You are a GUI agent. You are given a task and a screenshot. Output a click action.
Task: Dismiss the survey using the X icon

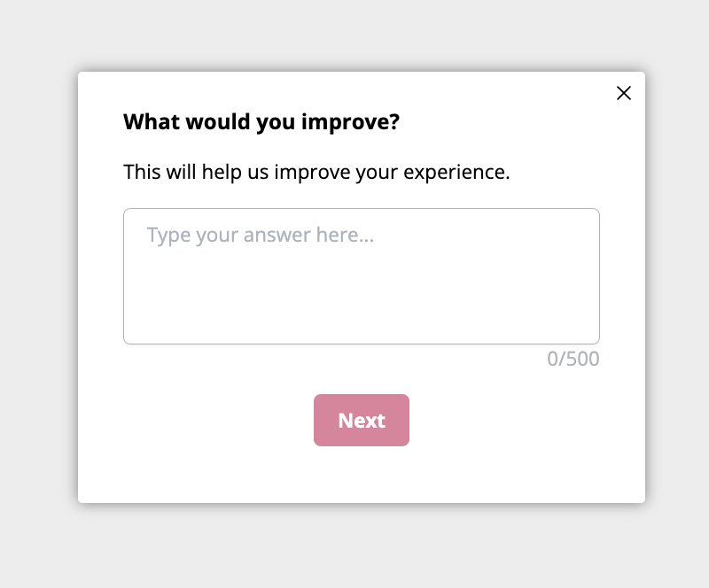(624, 93)
